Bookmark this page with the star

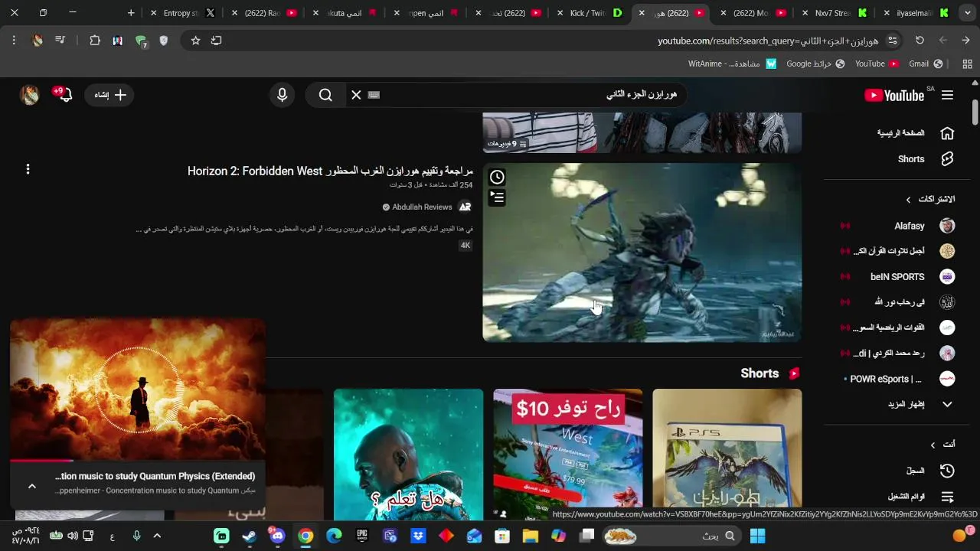pos(195,41)
